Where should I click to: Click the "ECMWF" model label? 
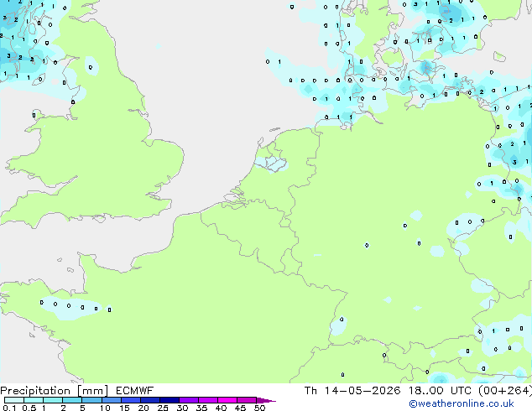point(135,391)
